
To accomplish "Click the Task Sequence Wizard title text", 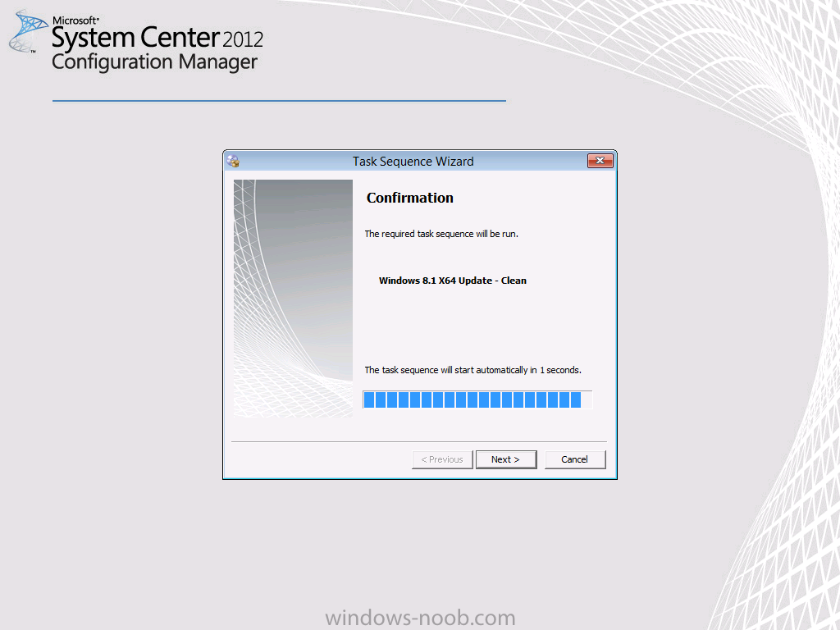I will (x=413, y=162).
